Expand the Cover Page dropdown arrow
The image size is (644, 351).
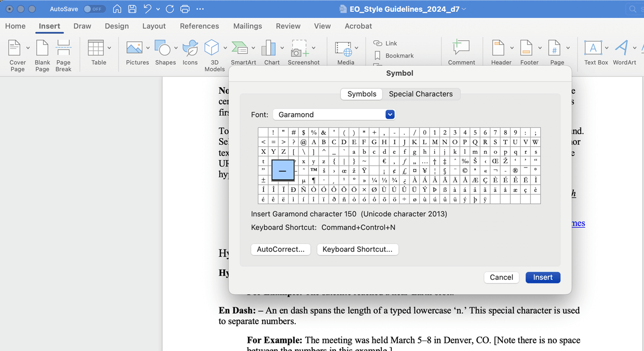pyautogui.click(x=28, y=48)
